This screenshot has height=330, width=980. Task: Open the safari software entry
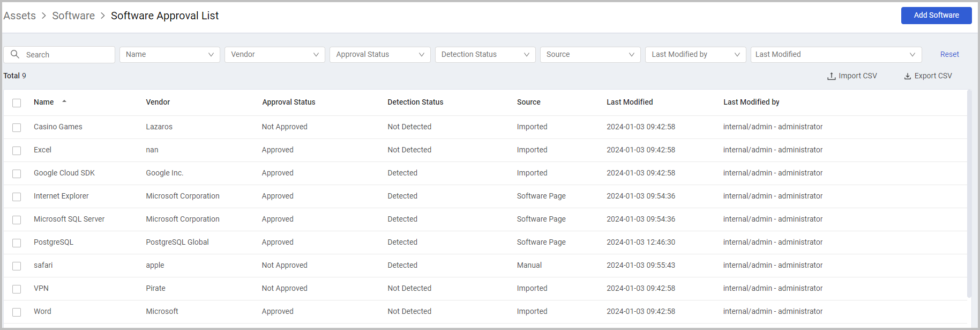pos(43,265)
